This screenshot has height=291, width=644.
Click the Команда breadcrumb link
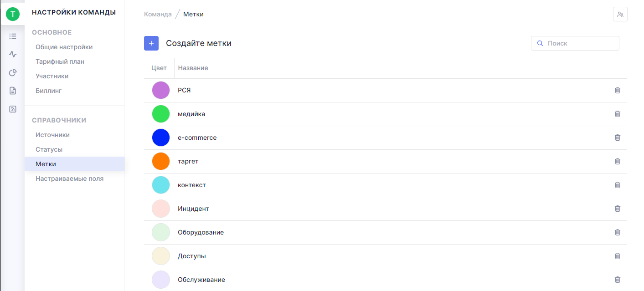click(x=158, y=14)
